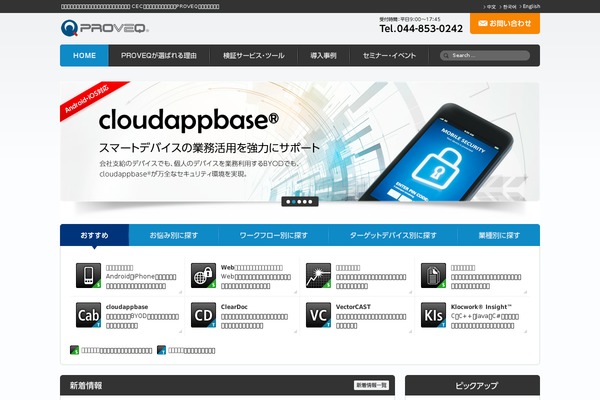Switch the site language to English

point(531,7)
